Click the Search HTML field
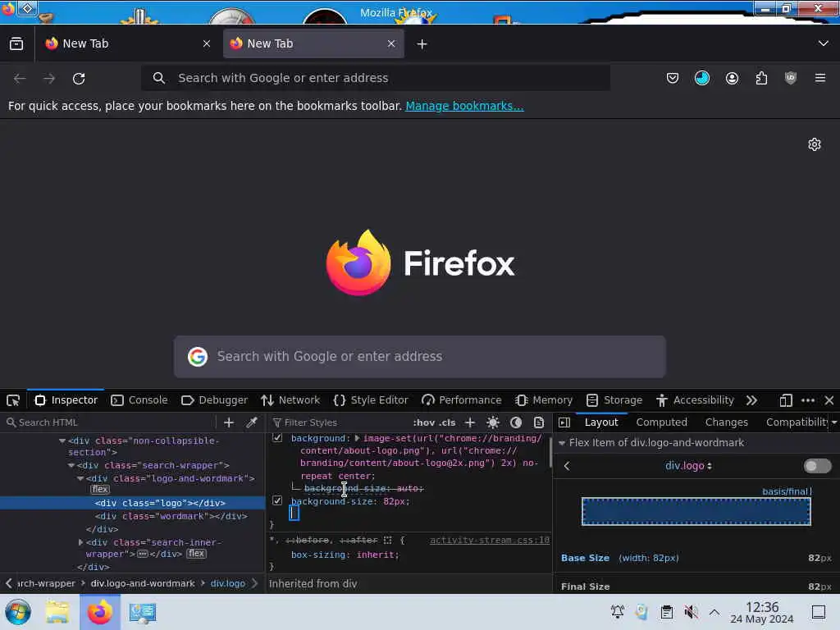The height and width of the screenshot is (630, 840). [x=111, y=422]
